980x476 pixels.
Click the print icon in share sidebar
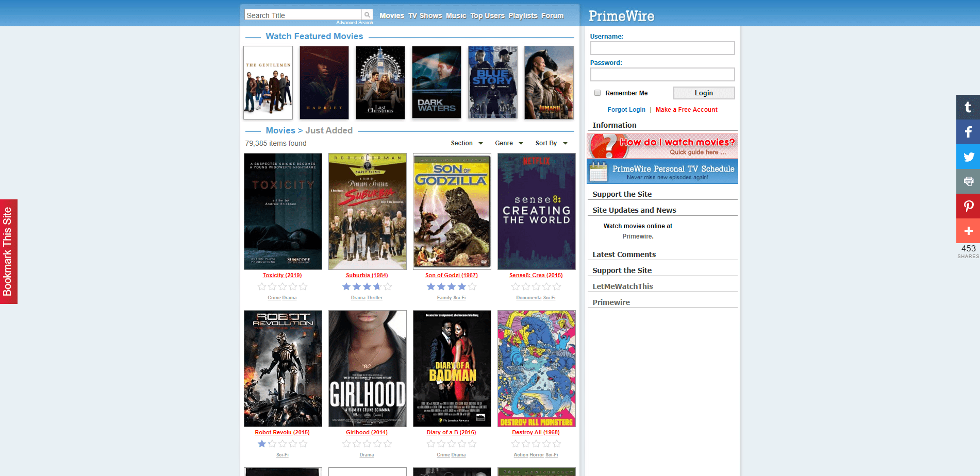pos(968,181)
